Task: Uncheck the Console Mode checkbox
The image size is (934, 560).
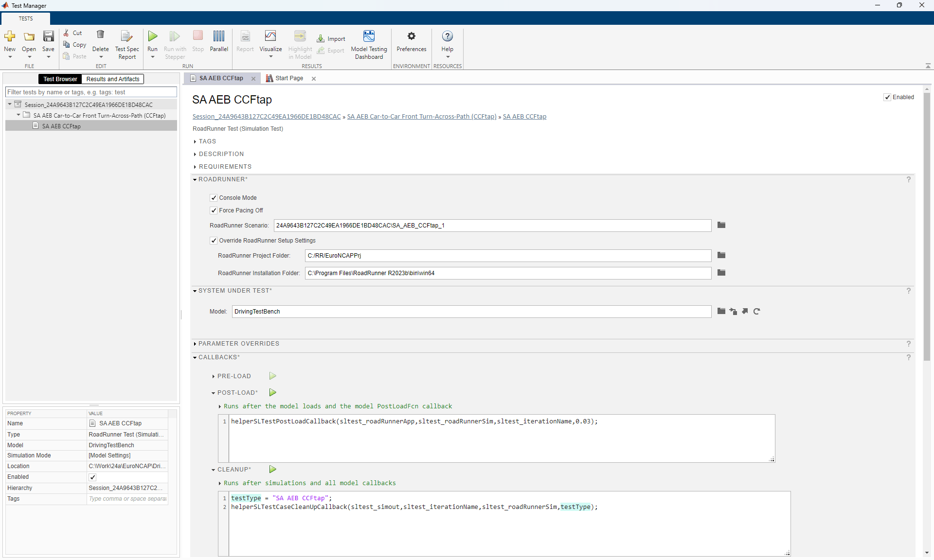Action: click(214, 198)
